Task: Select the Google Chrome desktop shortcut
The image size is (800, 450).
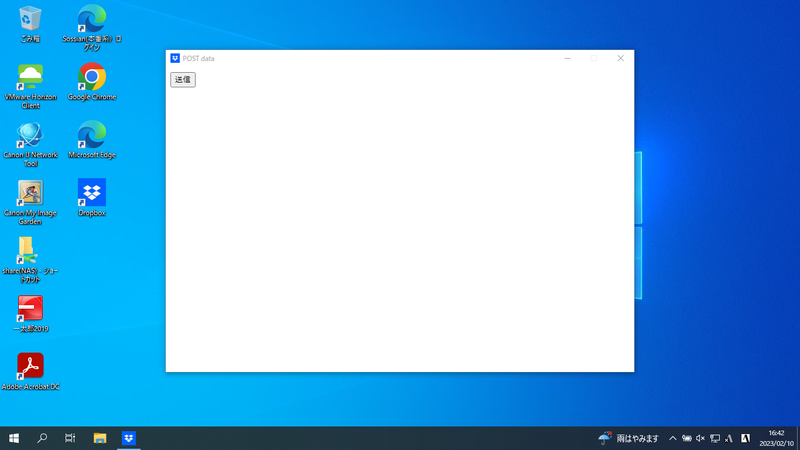Action: 92,78
